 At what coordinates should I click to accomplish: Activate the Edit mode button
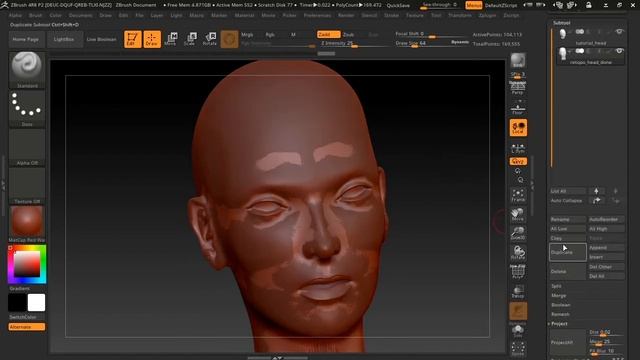133,39
